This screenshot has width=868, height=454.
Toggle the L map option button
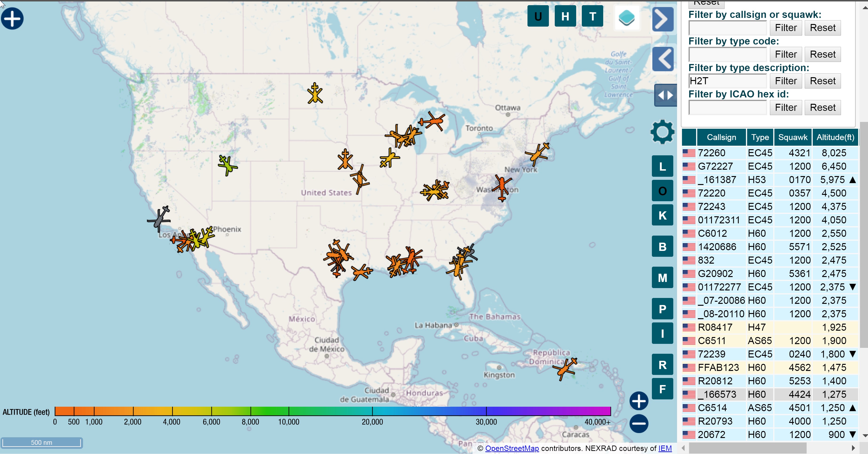click(662, 166)
